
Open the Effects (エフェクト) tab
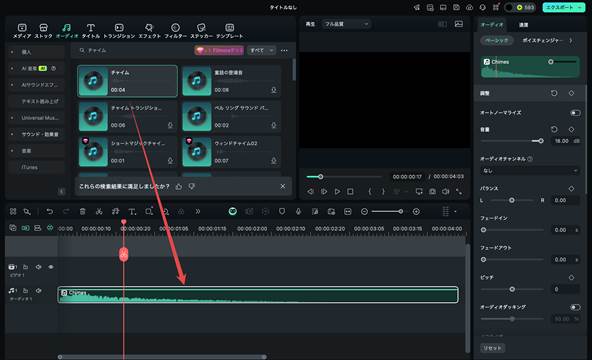150,31
